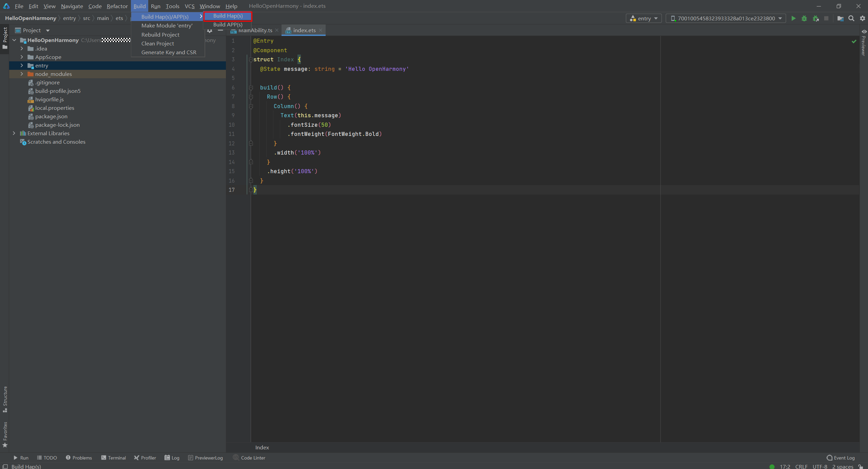Open the VCS menu
This screenshot has height=469, width=868.
(190, 6)
